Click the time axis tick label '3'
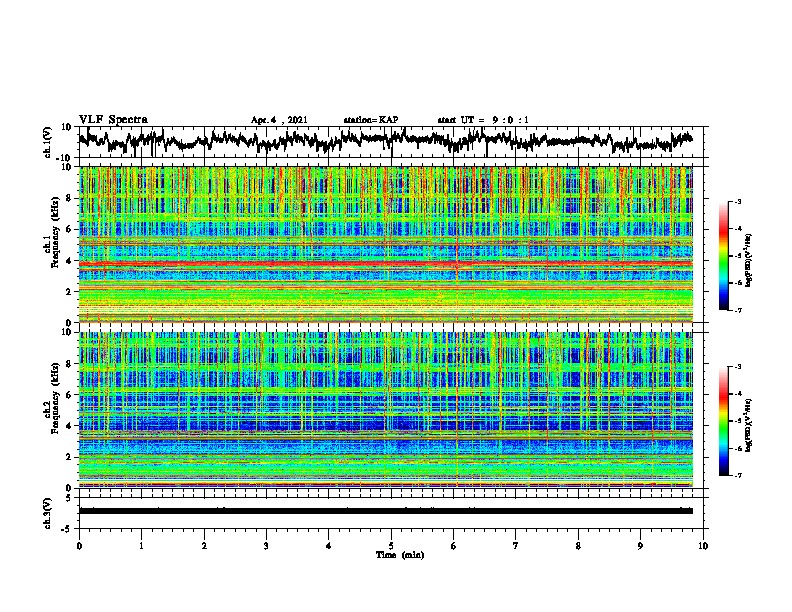This screenshot has height=612, width=792. click(x=266, y=546)
